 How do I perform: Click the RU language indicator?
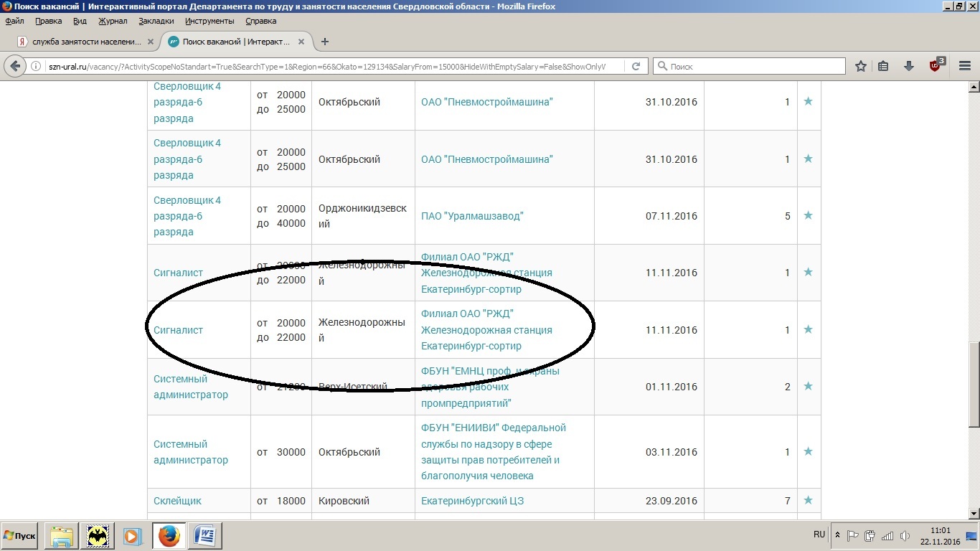(819, 534)
